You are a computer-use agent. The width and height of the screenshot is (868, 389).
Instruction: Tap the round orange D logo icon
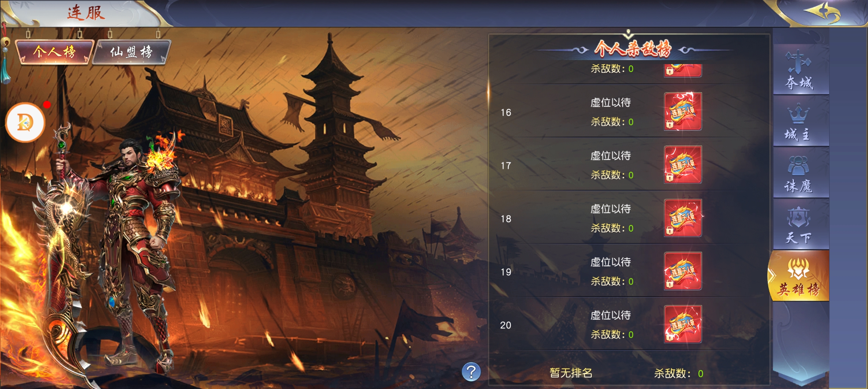(25, 122)
